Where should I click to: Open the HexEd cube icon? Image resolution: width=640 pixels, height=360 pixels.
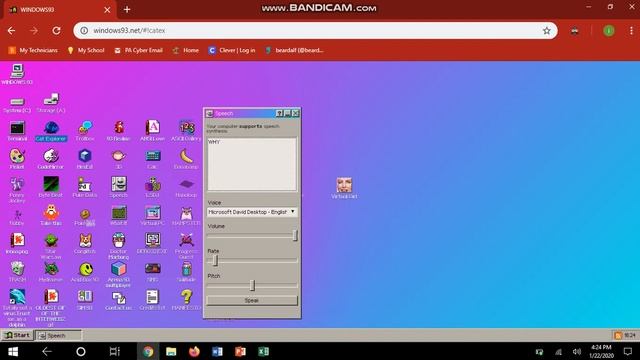click(85, 159)
